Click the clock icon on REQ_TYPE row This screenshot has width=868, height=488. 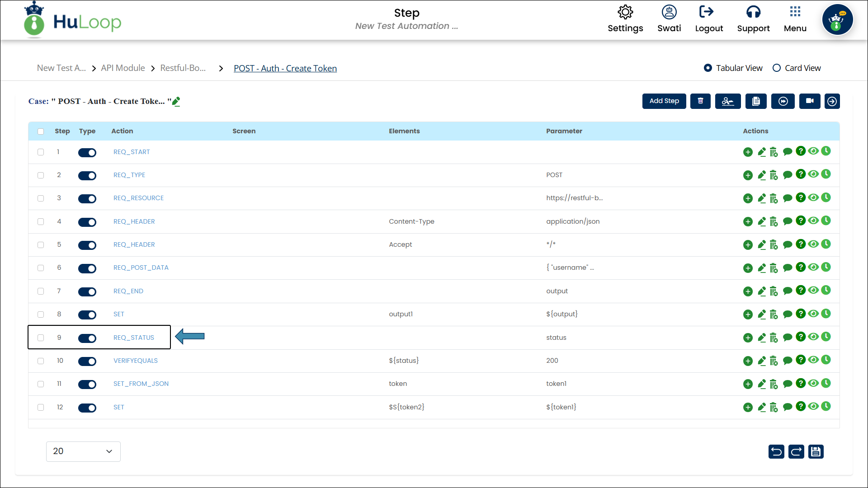point(826,174)
